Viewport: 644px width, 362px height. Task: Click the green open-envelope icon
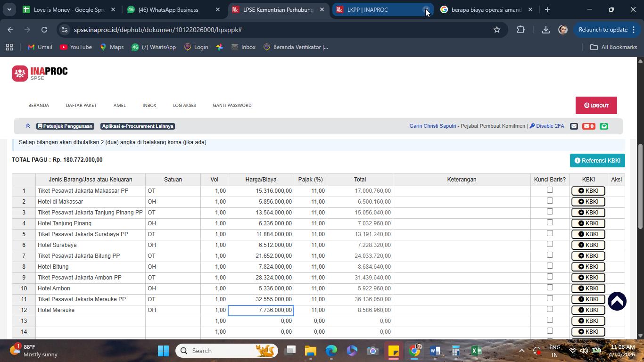(604, 126)
